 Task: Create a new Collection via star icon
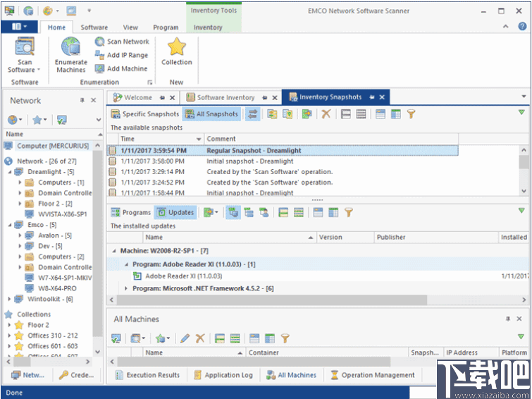pyautogui.click(x=176, y=51)
